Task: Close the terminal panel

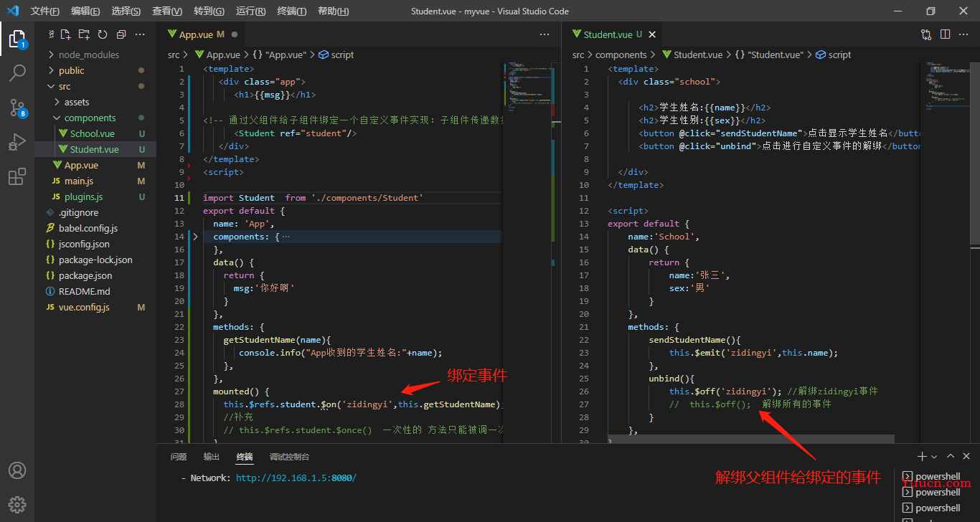Action: (966, 456)
